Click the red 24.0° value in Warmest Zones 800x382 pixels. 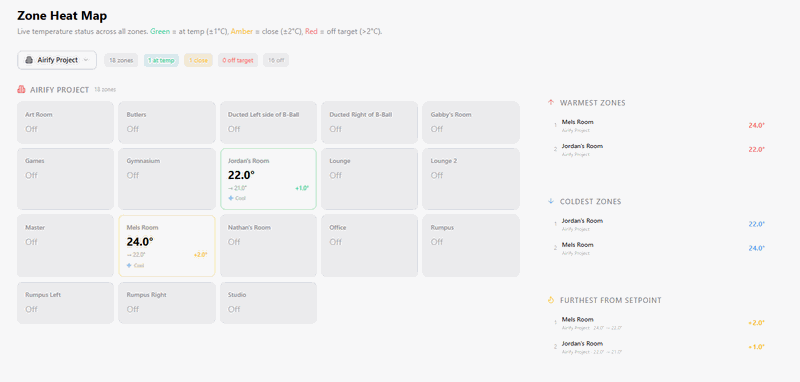coord(757,125)
